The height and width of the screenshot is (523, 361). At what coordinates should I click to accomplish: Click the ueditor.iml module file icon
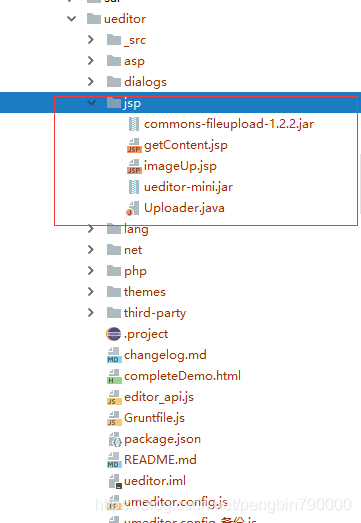(x=115, y=482)
